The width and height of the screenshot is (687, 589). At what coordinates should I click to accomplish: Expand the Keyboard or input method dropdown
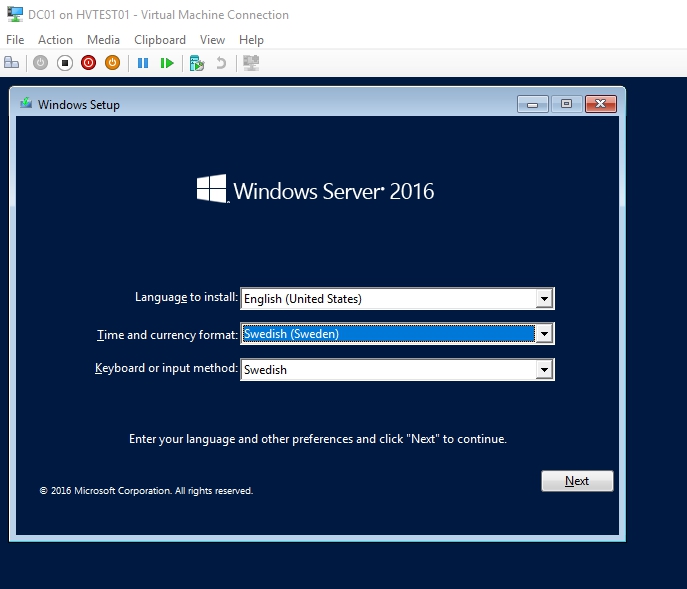pos(544,370)
